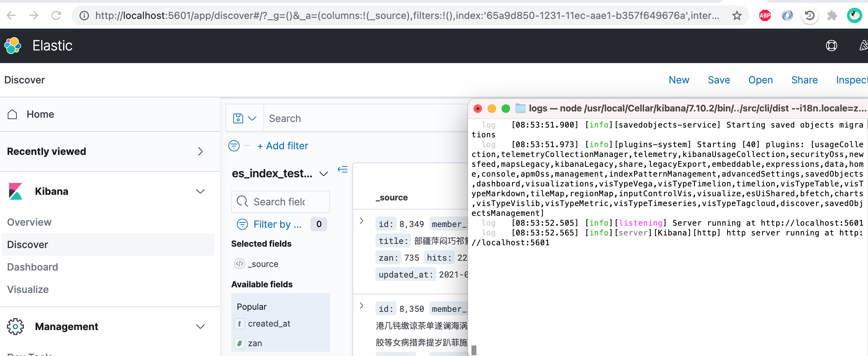Open Visualize from the sidebar
This screenshot has width=868, height=356.
pyautogui.click(x=28, y=289)
